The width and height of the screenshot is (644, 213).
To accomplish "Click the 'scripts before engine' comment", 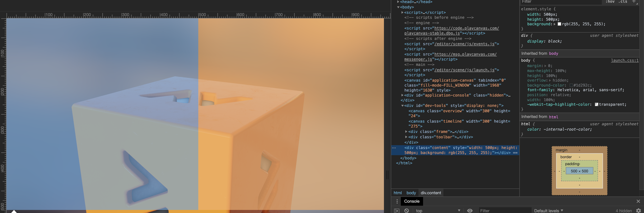I will coord(439,17).
